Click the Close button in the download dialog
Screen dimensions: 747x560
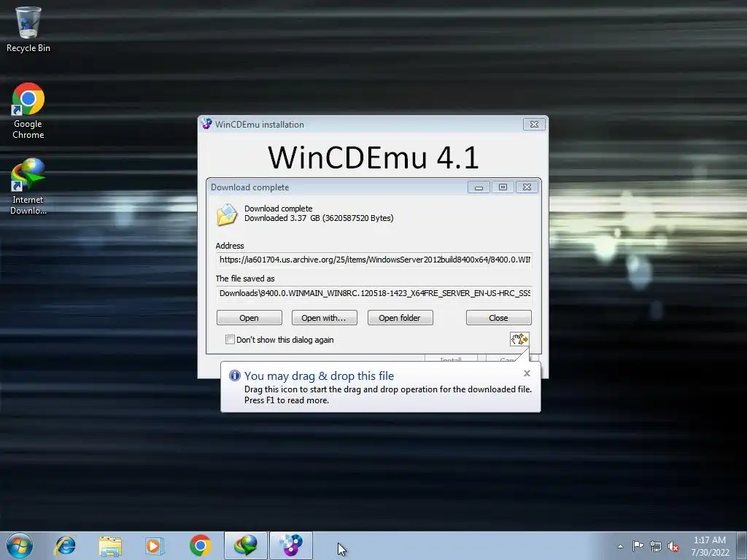coord(499,318)
